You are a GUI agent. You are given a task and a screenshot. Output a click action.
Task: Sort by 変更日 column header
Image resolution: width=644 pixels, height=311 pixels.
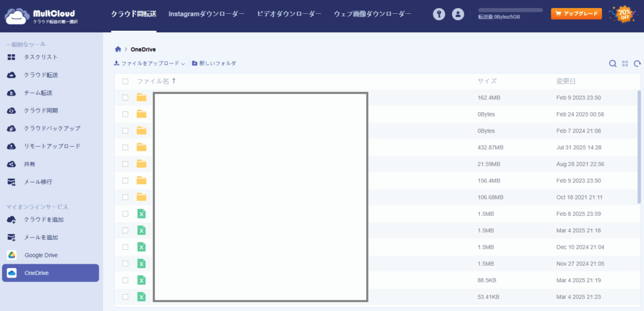pos(565,81)
